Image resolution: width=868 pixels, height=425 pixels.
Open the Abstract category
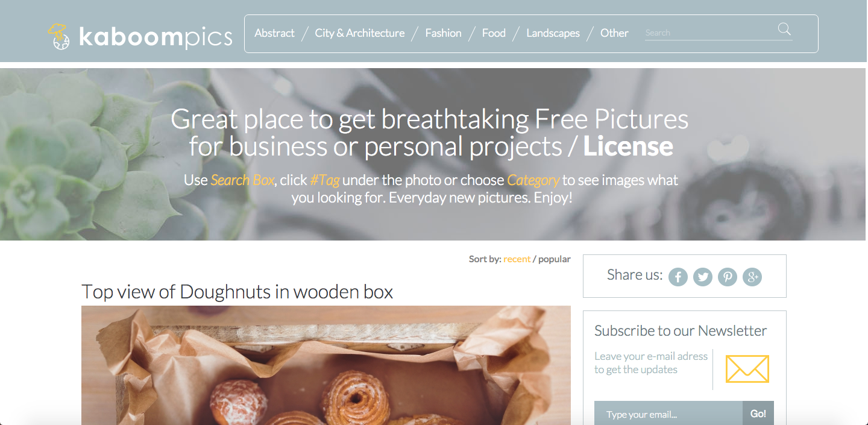click(x=275, y=33)
